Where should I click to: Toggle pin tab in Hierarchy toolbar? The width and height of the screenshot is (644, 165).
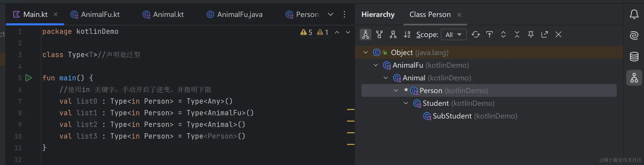531,34
